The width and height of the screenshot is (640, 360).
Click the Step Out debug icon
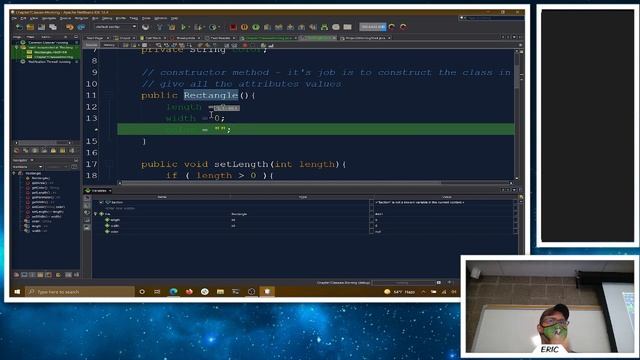(x=302, y=27)
